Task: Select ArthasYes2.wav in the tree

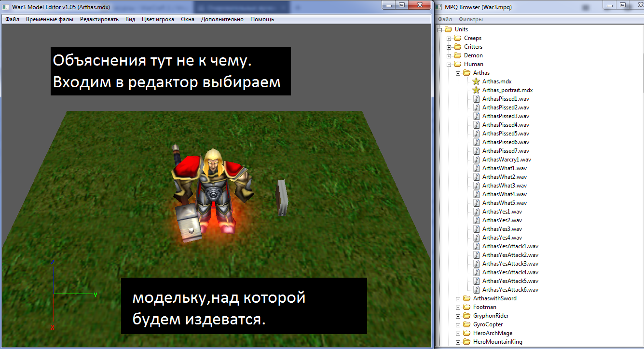Action: (x=502, y=220)
